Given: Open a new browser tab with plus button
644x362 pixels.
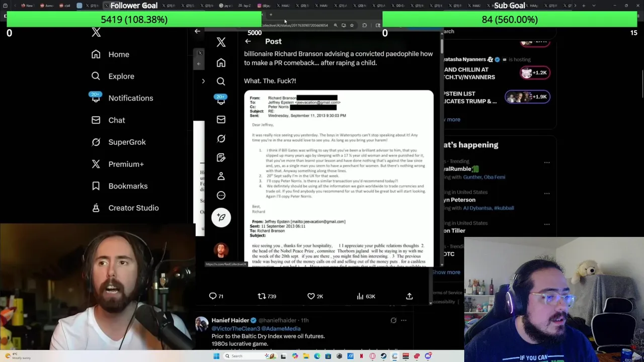Looking at the screenshot, I should (271, 15).
